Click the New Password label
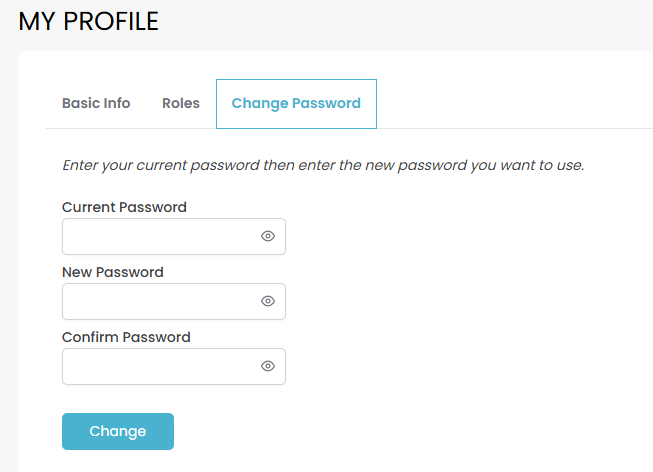 coord(112,272)
